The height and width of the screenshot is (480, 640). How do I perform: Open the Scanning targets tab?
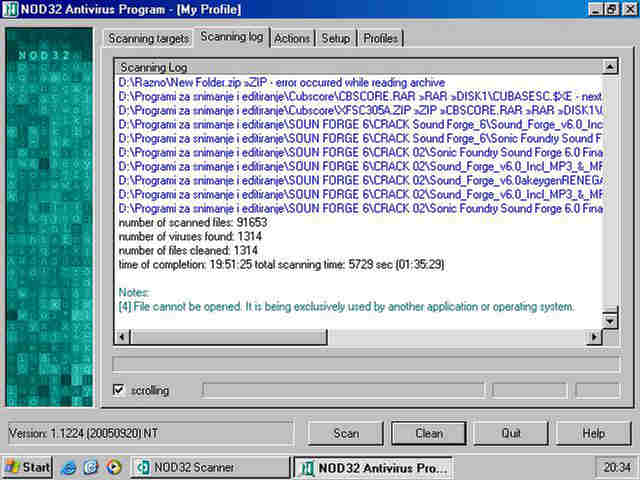(x=148, y=39)
